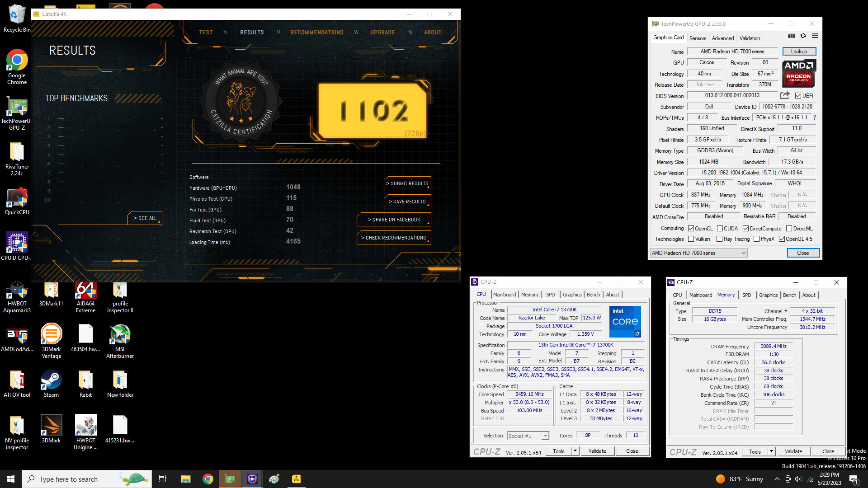The image size is (868, 488).
Task: Launch Google Chrome from the desktop
Action: click(x=17, y=66)
